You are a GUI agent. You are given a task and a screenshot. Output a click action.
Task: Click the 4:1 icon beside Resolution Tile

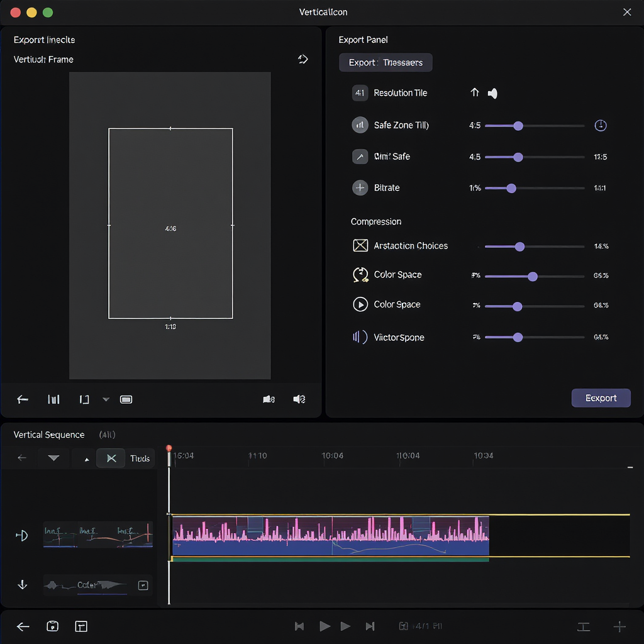tap(360, 93)
